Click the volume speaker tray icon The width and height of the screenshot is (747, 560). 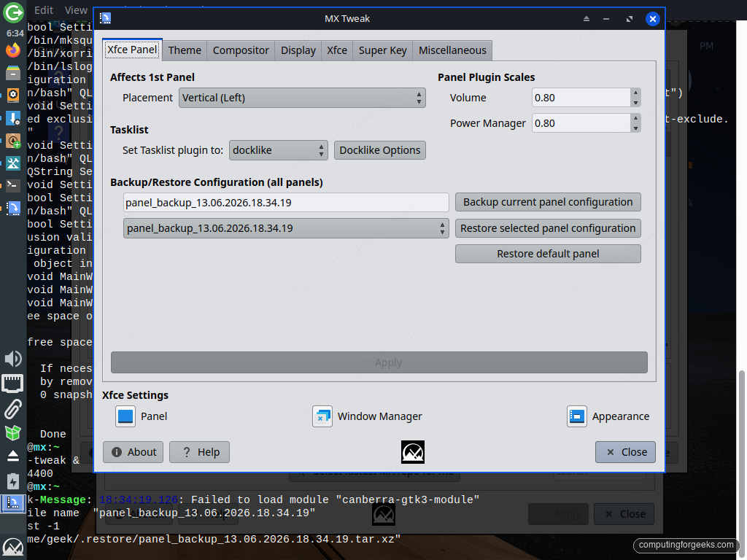[x=13, y=359]
